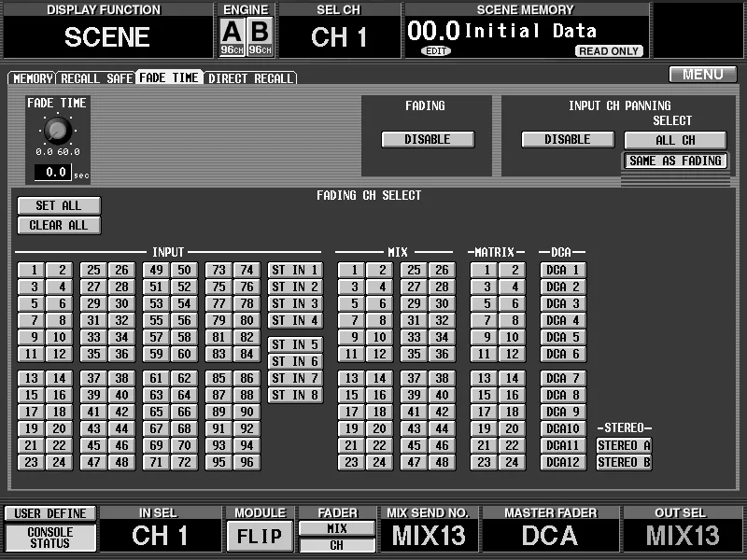Click READ ONLY scene indicator
The width and height of the screenshot is (747, 560).
pos(609,51)
